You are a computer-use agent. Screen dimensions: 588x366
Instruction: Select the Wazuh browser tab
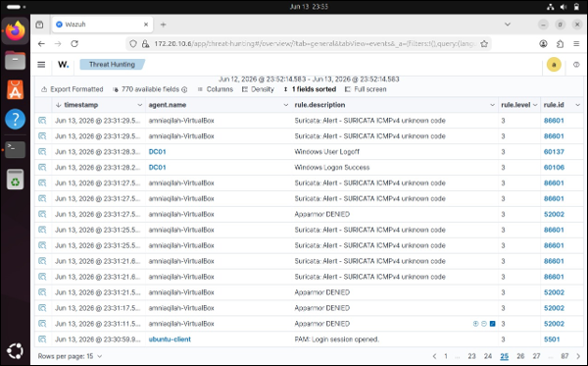[102, 25]
